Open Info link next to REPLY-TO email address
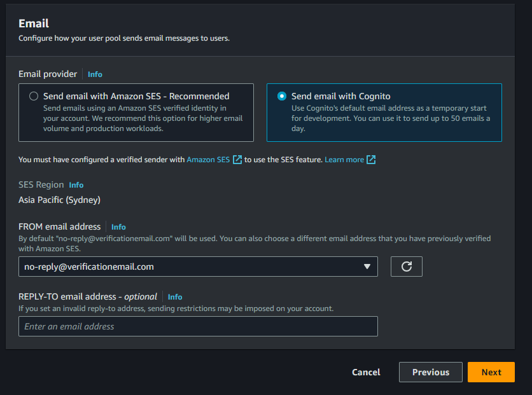Viewport: 532px width, 395px height. pyautogui.click(x=175, y=297)
